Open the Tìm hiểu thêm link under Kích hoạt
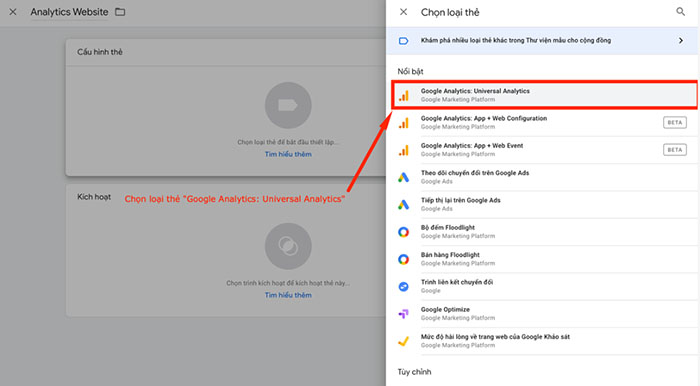The height and width of the screenshot is (386, 700). [x=288, y=295]
